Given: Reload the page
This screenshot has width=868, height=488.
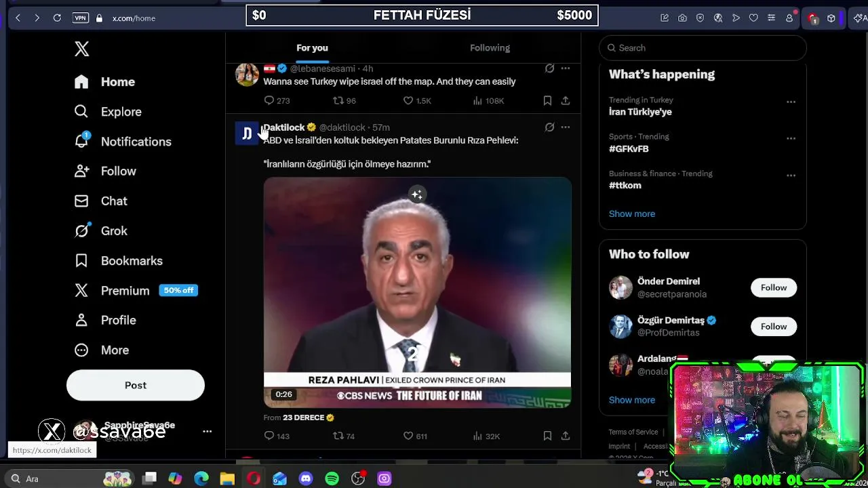Looking at the screenshot, I should coord(57,18).
